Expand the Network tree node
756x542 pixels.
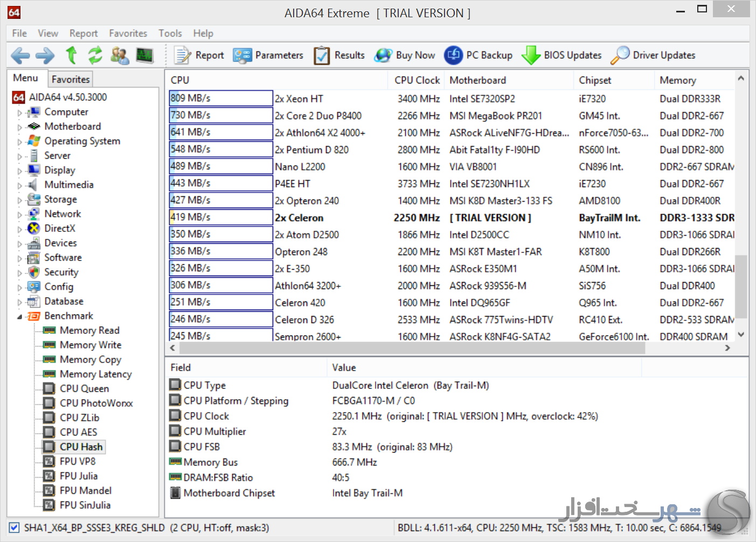point(20,215)
